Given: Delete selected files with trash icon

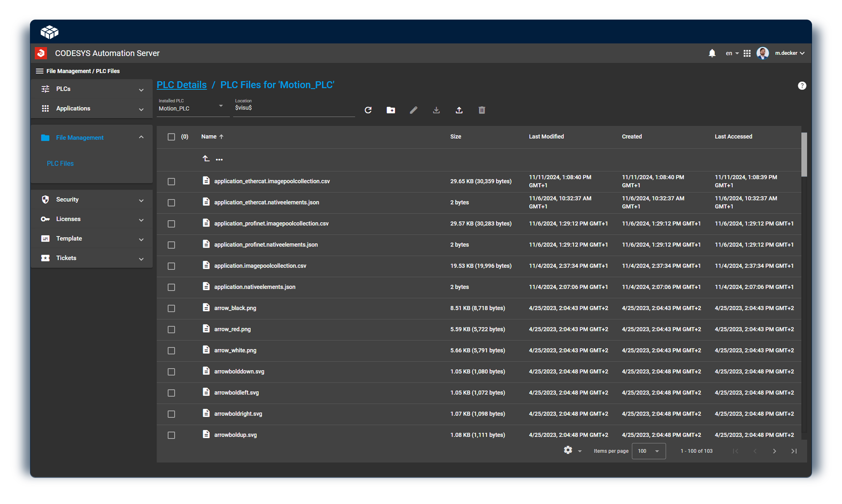Looking at the screenshot, I should [x=482, y=110].
